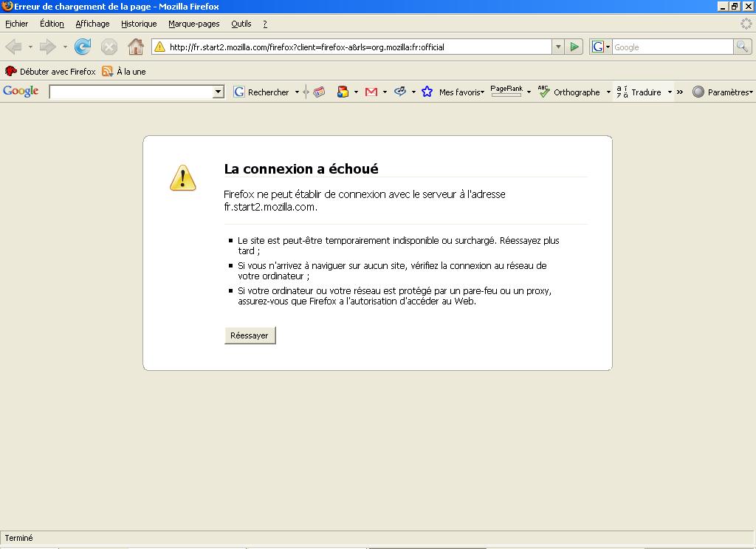Image resolution: width=756 pixels, height=549 pixels.
Task: Open the Débuter avec Firefox bookmark
Action: (50, 72)
